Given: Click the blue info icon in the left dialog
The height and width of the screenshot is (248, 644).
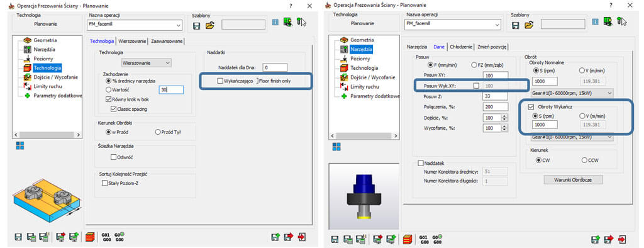Looking at the screenshot, I should click(x=275, y=23).
